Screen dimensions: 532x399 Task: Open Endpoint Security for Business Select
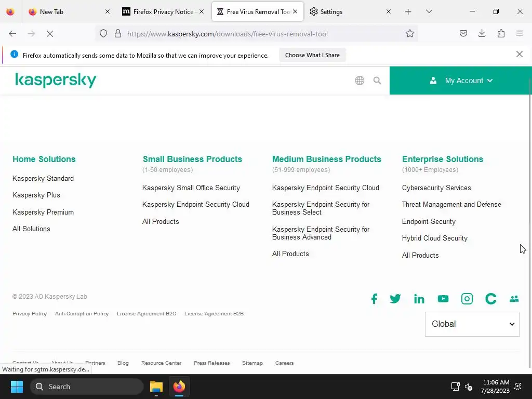point(321,208)
